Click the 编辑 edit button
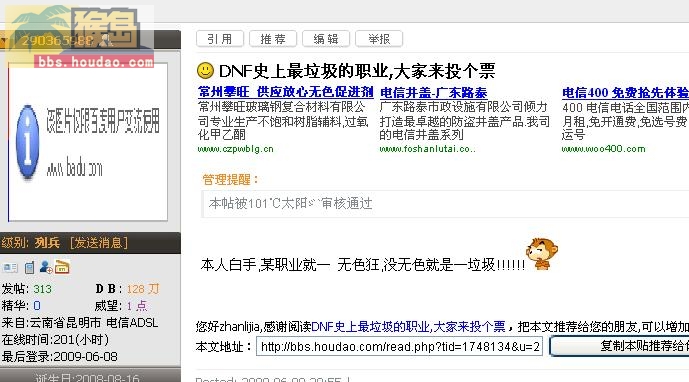Image resolution: width=689 pixels, height=382 pixels. (326, 39)
